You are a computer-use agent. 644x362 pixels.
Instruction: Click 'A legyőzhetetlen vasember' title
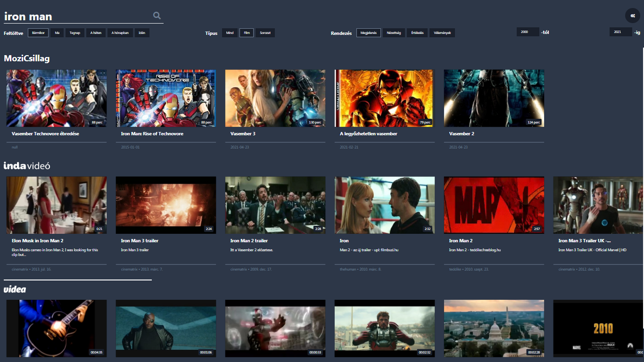tap(369, 134)
